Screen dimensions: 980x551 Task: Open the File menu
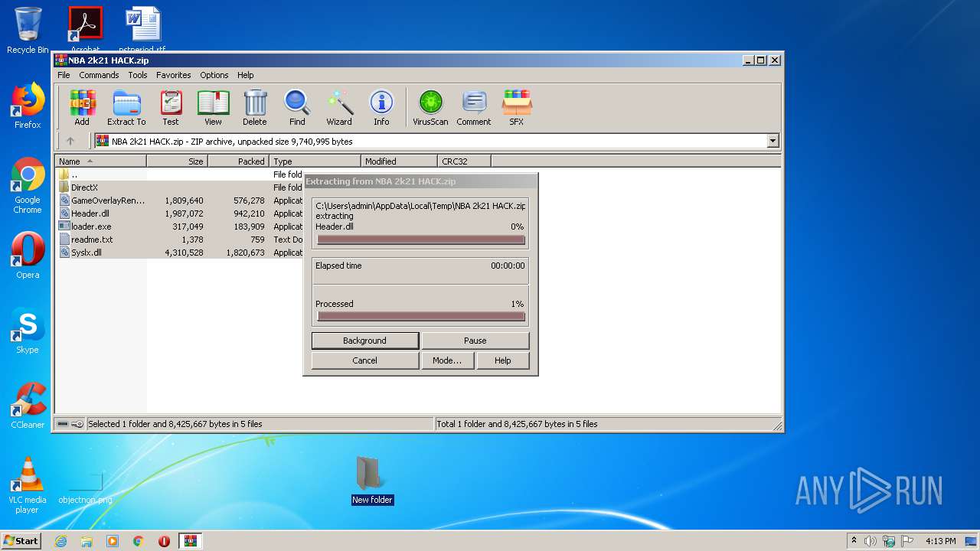tap(64, 75)
